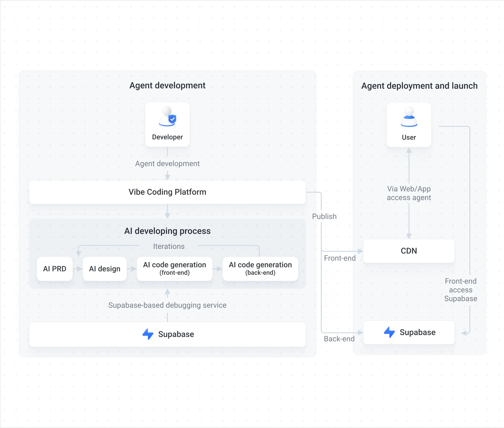The image size is (504, 428).
Task: Click AI code generation (front-end) box
Action: 175,269
